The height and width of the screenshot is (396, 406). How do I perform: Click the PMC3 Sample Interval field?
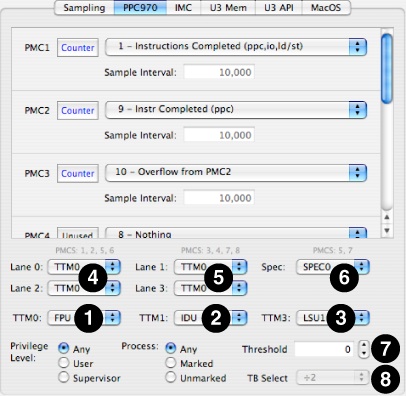219,198
